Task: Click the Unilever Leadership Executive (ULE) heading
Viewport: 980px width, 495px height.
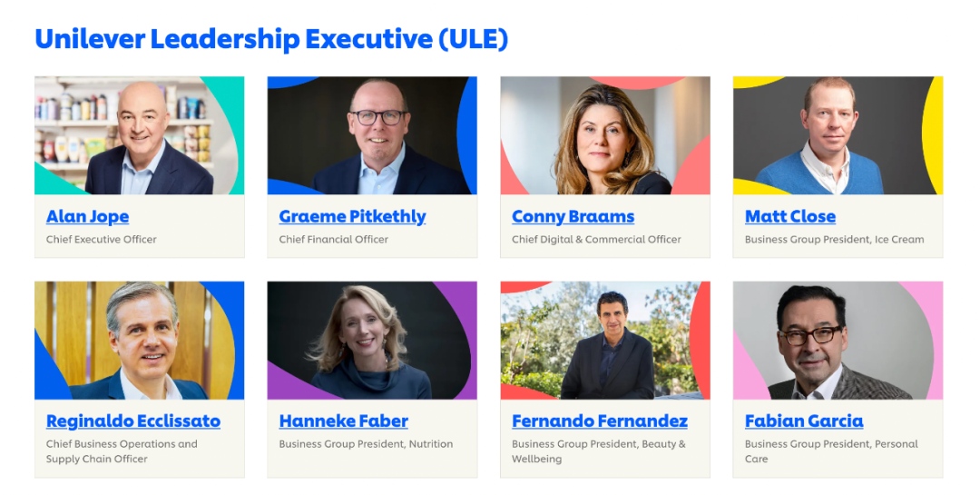Action: coord(271,39)
